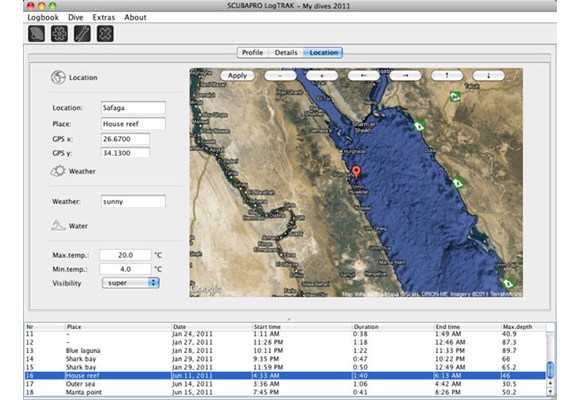This screenshot has height=400, width=580.
Task: Open the gear settings toolbar icon
Action: coord(59,34)
